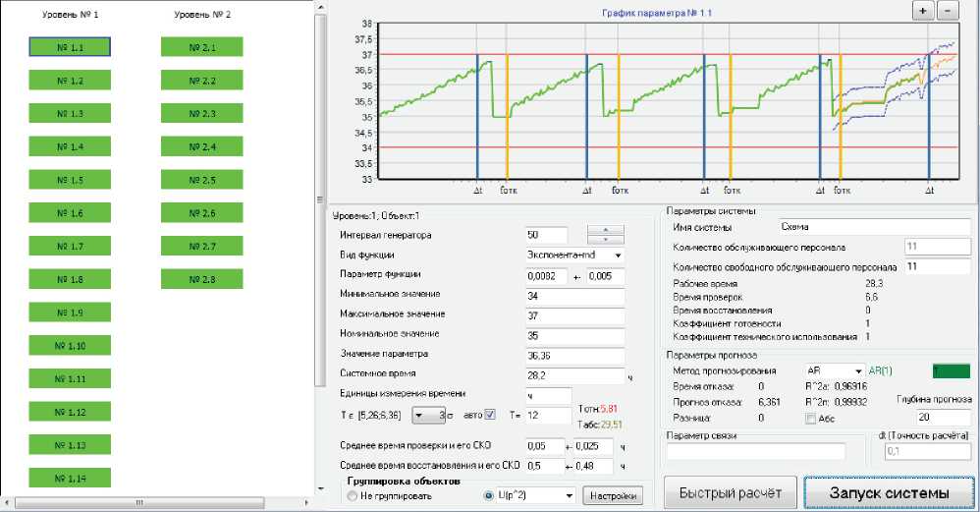
Task: Click the Параметр связи field
Action: pyautogui.click(x=756, y=451)
